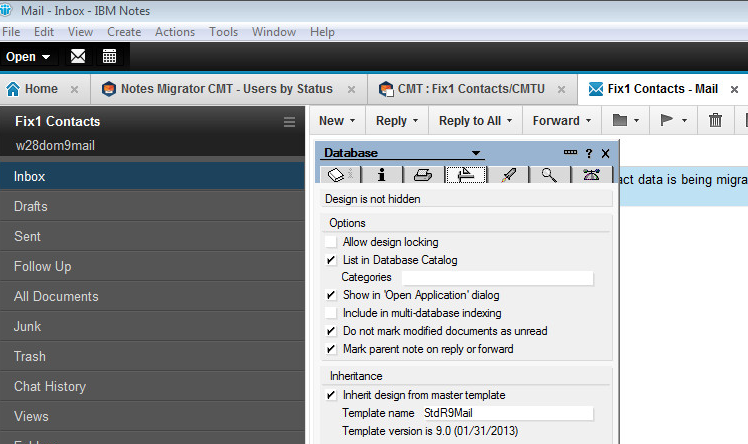This screenshot has height=444, width=748.
Task: Open Chat History in sidebar
Action: tap(152, 387)
